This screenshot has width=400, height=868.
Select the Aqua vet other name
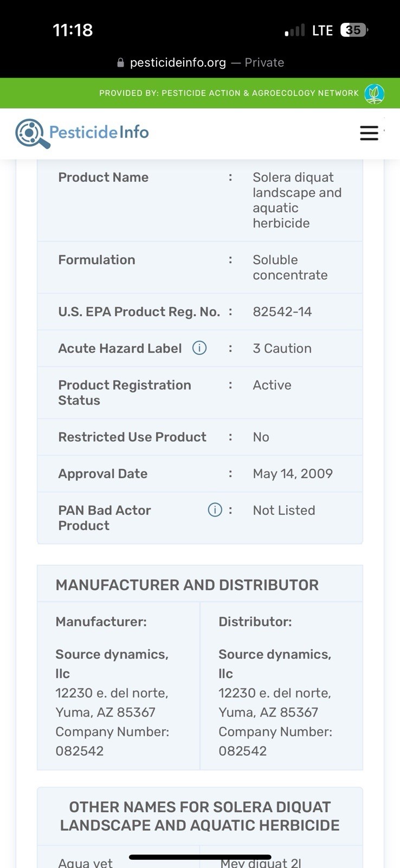(x=85, y=862)
